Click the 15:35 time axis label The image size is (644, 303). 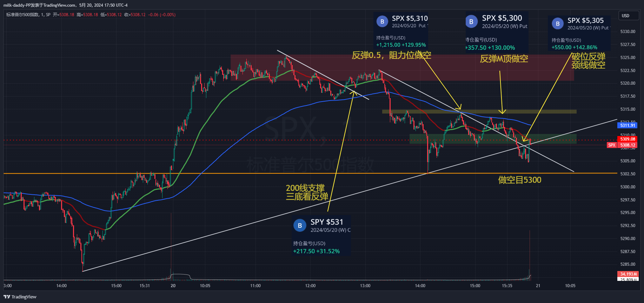(507, 286)
